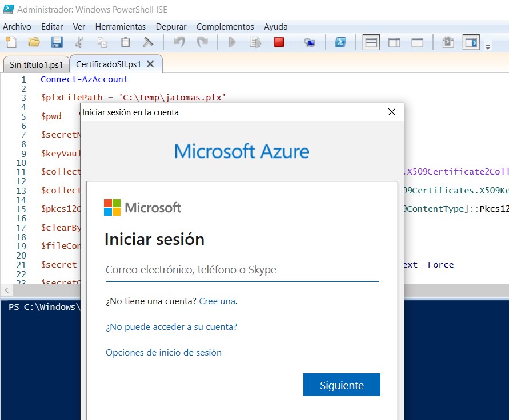Click the Redo arrow icon
This screenshot has width=509, height=420.
click(202, 42)
